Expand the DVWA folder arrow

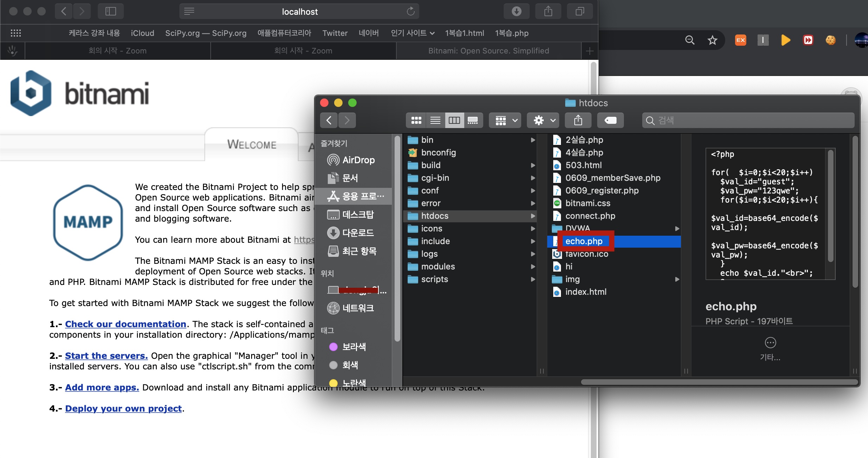click(677, 229)
